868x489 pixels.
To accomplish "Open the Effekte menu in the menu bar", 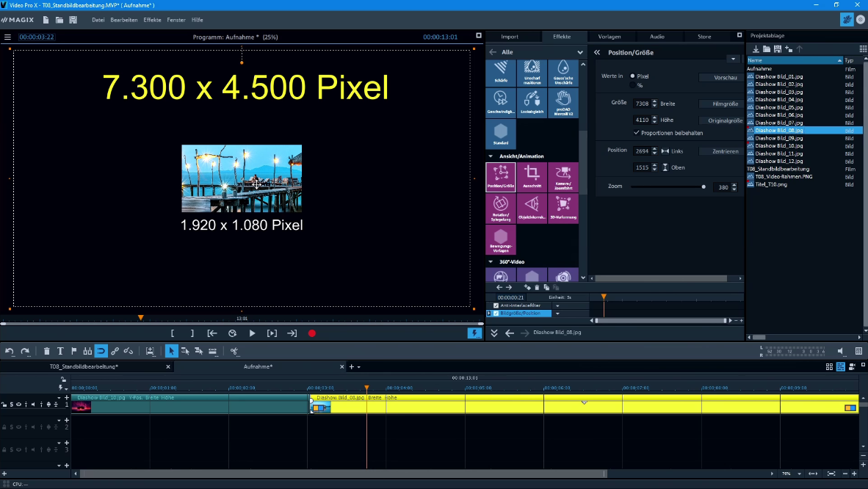I will [152, 20].
